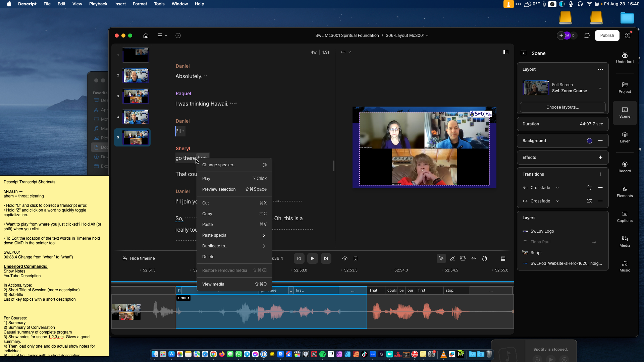Viewport: 644px width, 362px height.
Task: Open first Crossfade type dropdown
Action: pyautogui.click(x=557, y=188)
